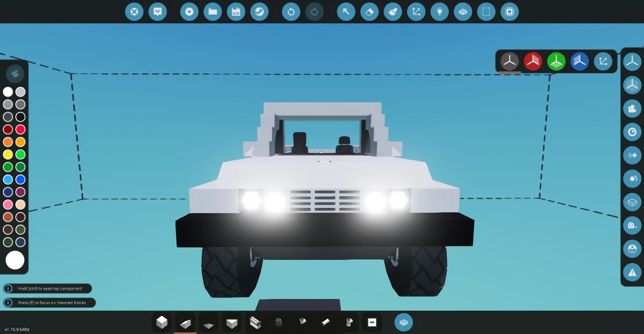Open the component inventory from bottom bar
644x334 pixels.
pos(403,322)
